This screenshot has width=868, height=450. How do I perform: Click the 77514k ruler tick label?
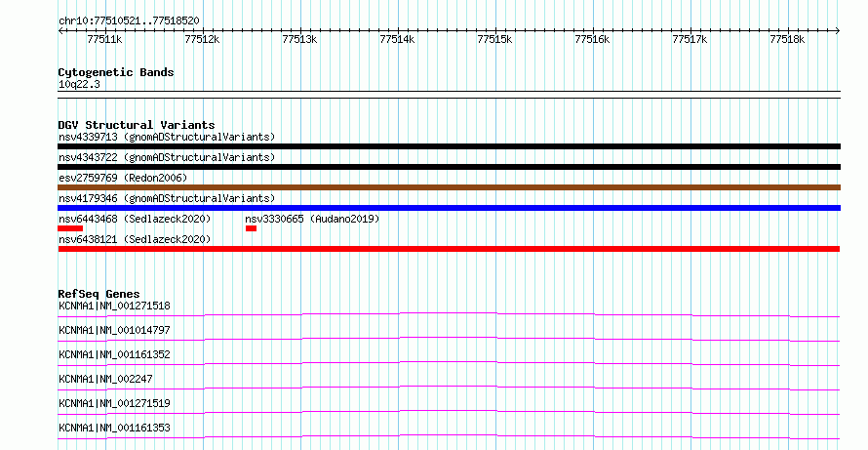click(397, 39)
